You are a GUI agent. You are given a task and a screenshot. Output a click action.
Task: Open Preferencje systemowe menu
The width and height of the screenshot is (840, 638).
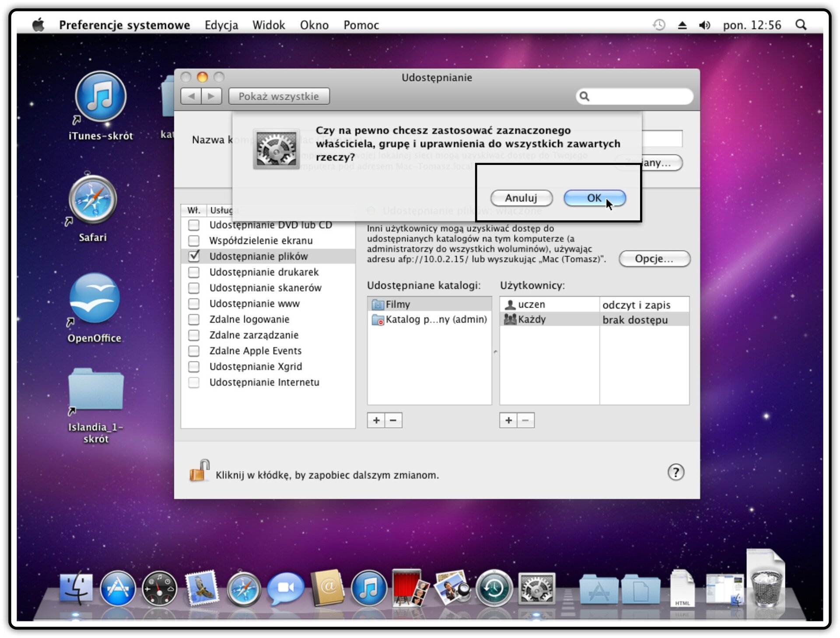coord(124,25)
